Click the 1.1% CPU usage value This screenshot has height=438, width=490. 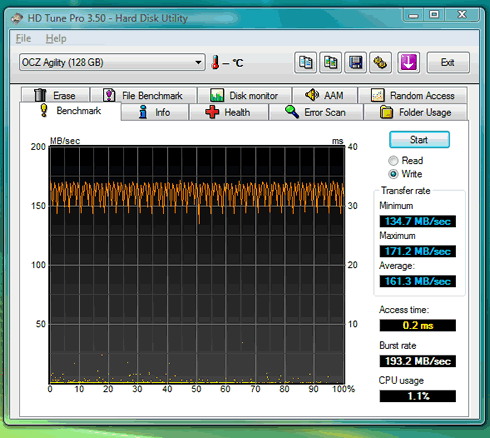pos(418,396)
